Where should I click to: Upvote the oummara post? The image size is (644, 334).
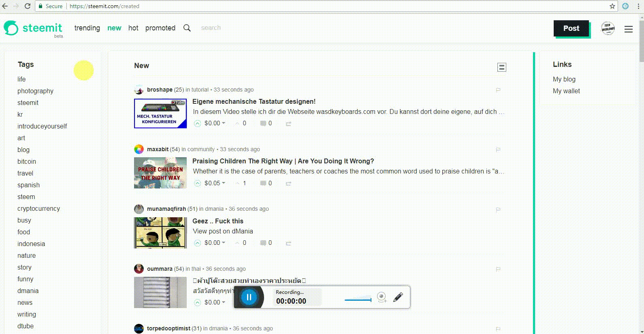click(x=197, y=302)
